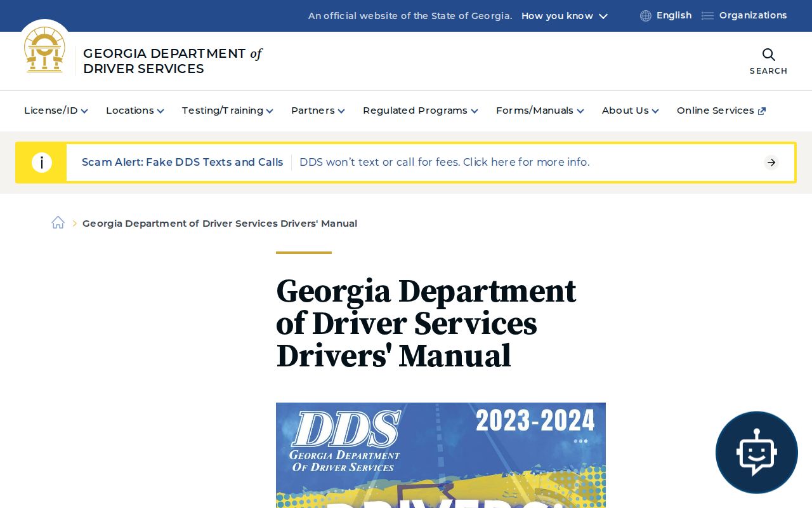
Task: Open the About Us menu
Action: coord(631,110)
